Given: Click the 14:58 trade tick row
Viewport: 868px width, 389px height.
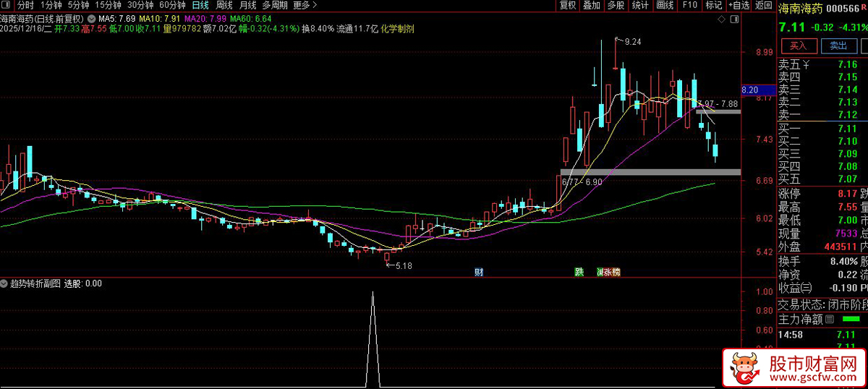Looking at the screenshot, I should tap(822, 335).
